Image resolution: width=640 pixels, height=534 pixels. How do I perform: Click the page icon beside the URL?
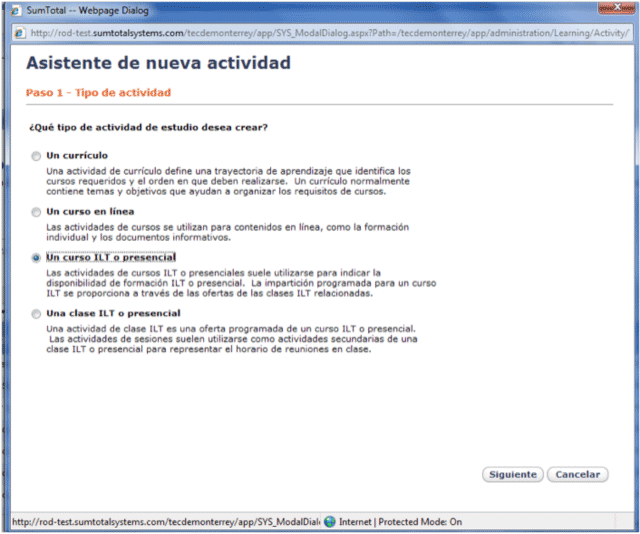pos(20,33)
